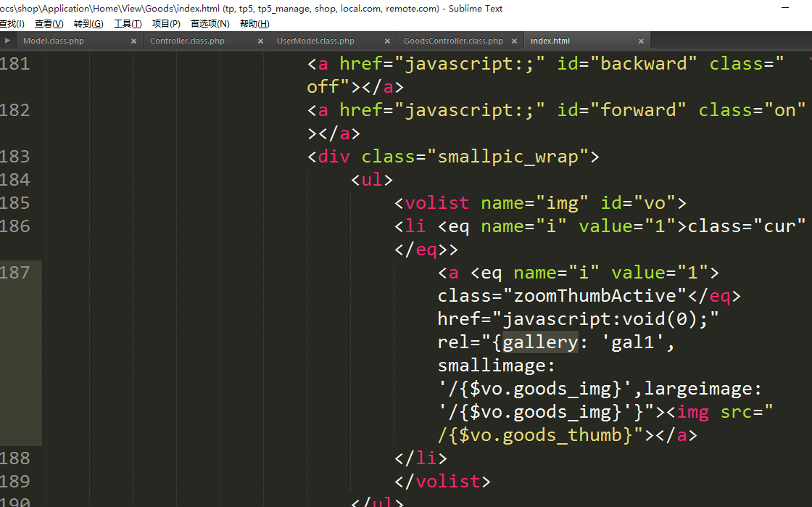This screenshot has width=812, height=507.
Task: Open the 转到(G) menu
Action: coord(88,24)
